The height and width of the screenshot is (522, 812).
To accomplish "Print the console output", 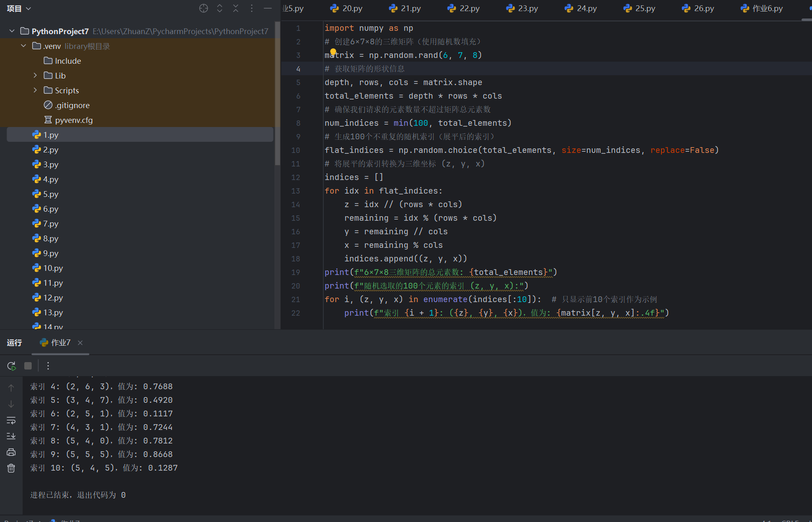I will point(11,452).
